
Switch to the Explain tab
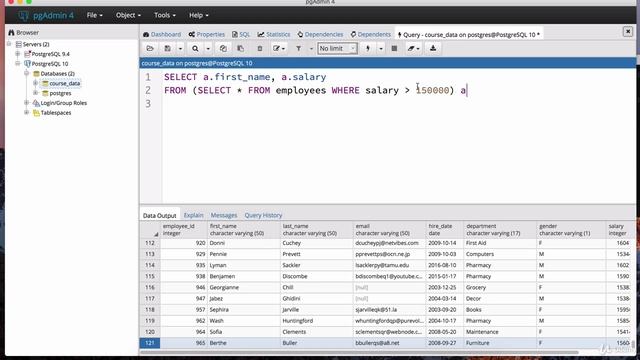point(193,215)
